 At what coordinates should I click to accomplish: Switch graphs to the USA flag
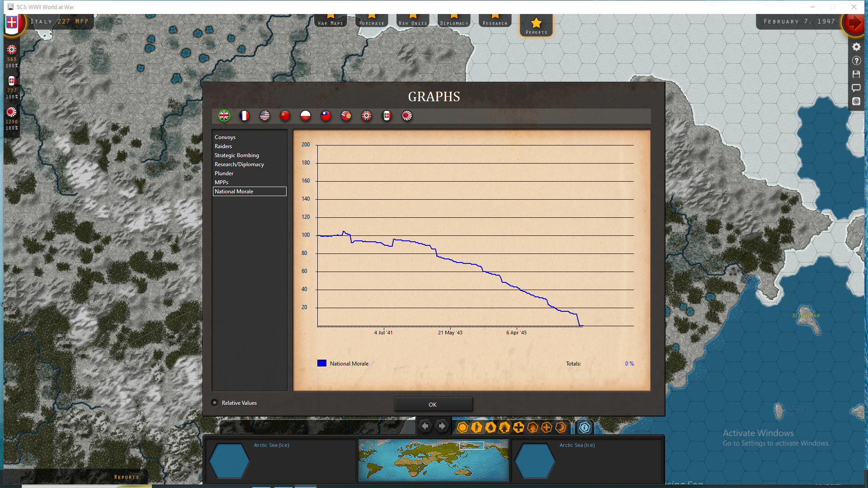(264, 116)
